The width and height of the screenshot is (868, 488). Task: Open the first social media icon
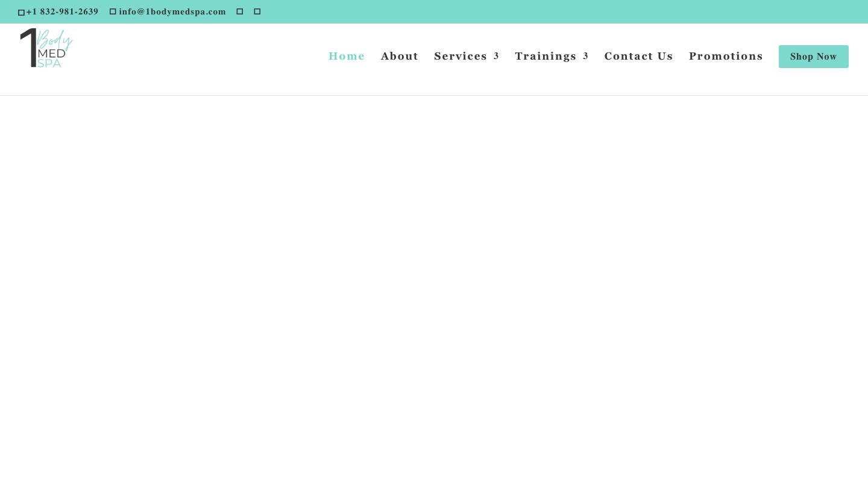click(240, 11)
